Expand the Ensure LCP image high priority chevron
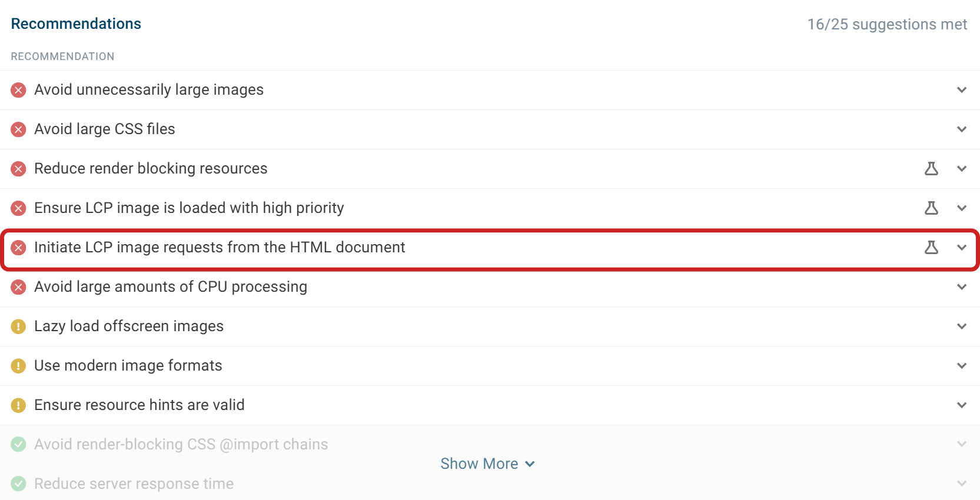Screen dimensions: 980x500 (962, 208)
